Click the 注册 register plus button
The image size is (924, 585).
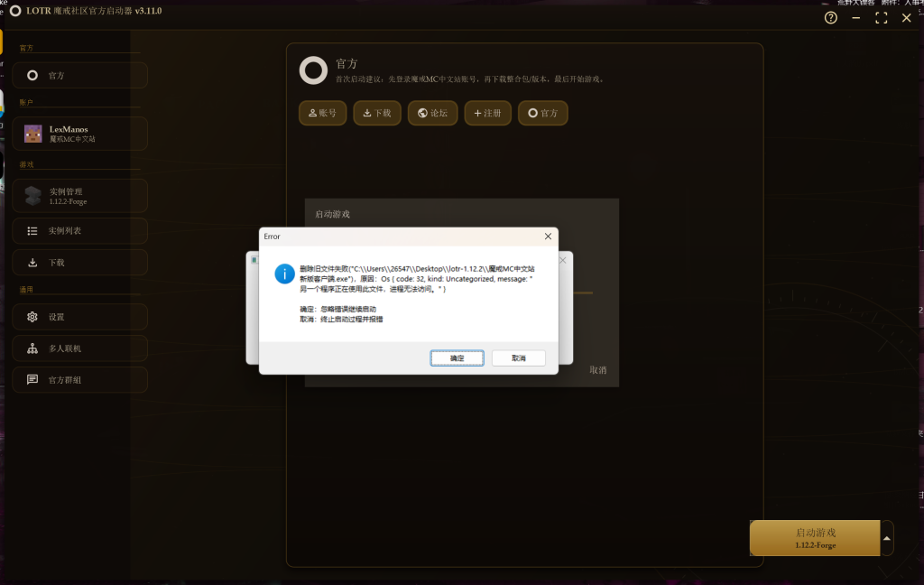tap(487, 113)
